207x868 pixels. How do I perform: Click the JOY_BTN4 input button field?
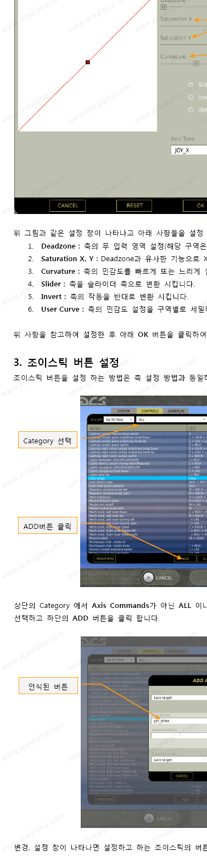tap(179, 721)
